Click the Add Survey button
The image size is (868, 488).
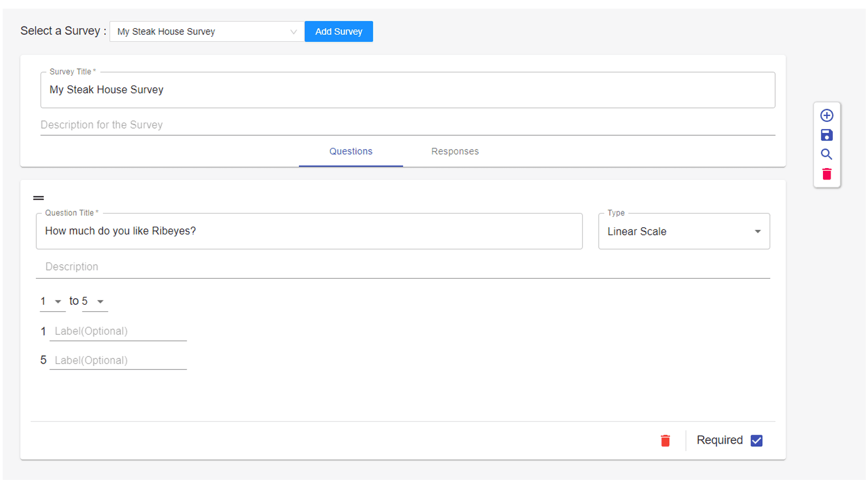point(339,31)
